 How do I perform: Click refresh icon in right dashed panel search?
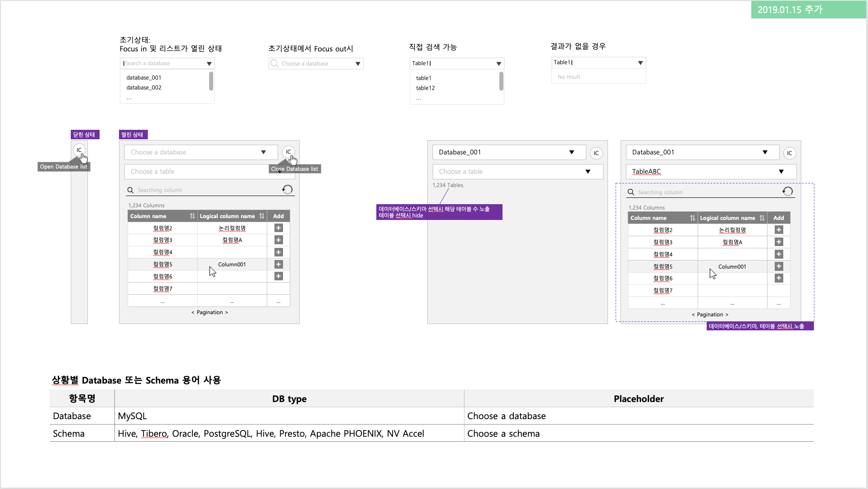787,192
